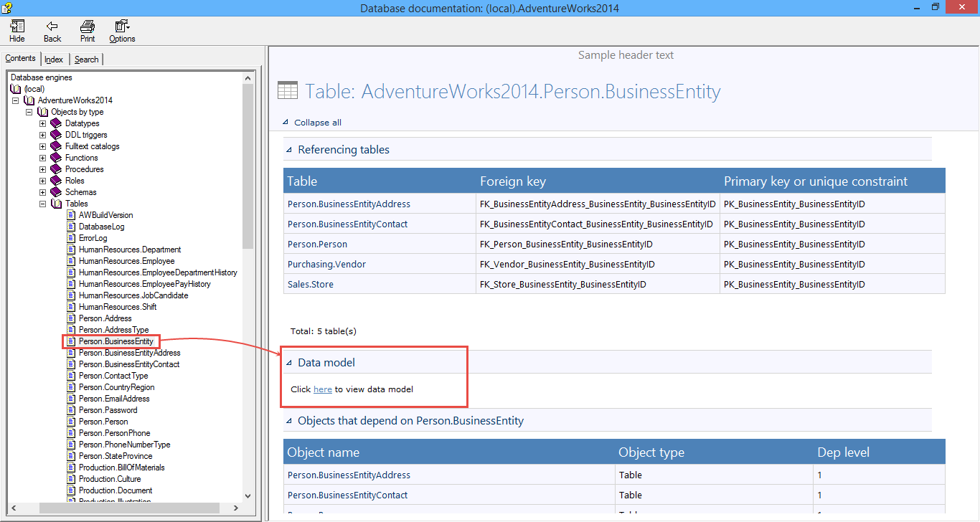Viewport: 980px width, 522px height.
Task: Click the DDL triggers book icon
Action: click(57, 135)
